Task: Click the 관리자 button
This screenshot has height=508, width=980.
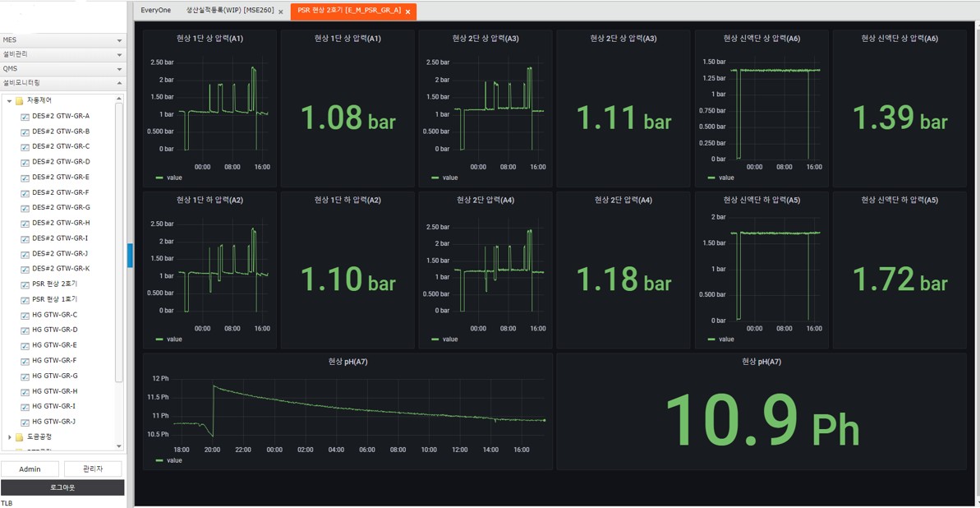Action: point(93,469)
